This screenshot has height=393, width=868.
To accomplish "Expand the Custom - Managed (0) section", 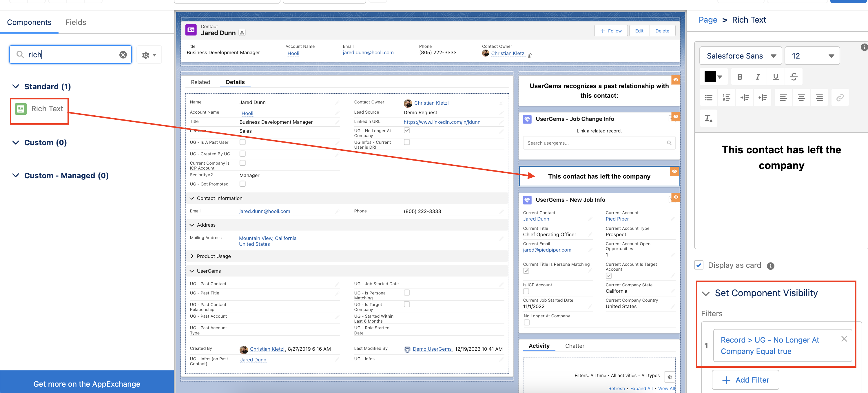I will click(x=16, y=175).
